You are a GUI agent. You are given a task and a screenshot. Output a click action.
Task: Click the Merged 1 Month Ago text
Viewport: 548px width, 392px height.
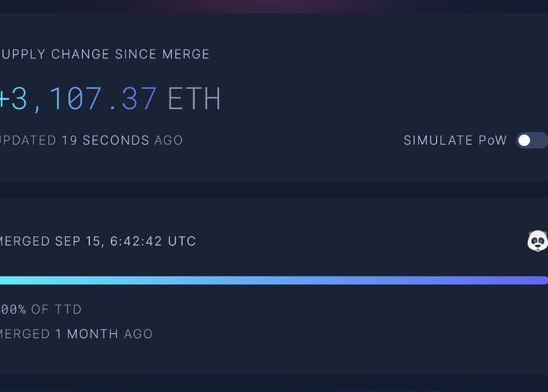(75, 333)
